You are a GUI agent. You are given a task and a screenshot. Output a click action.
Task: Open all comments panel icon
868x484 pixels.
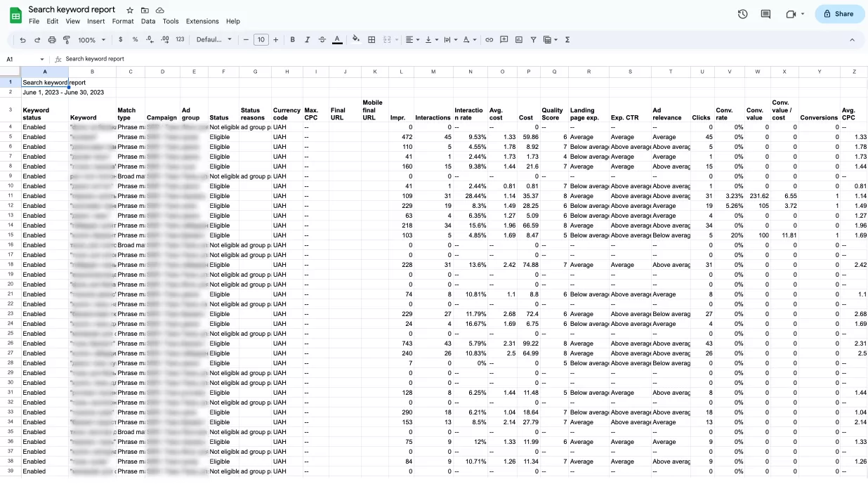coord(765,14)
